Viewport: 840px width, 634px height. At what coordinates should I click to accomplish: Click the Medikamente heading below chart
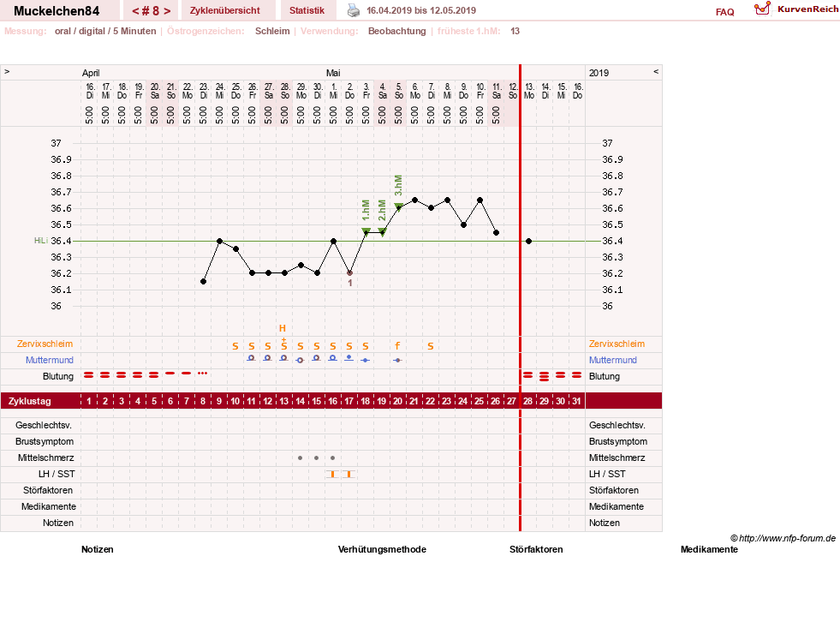coord(709,550)
